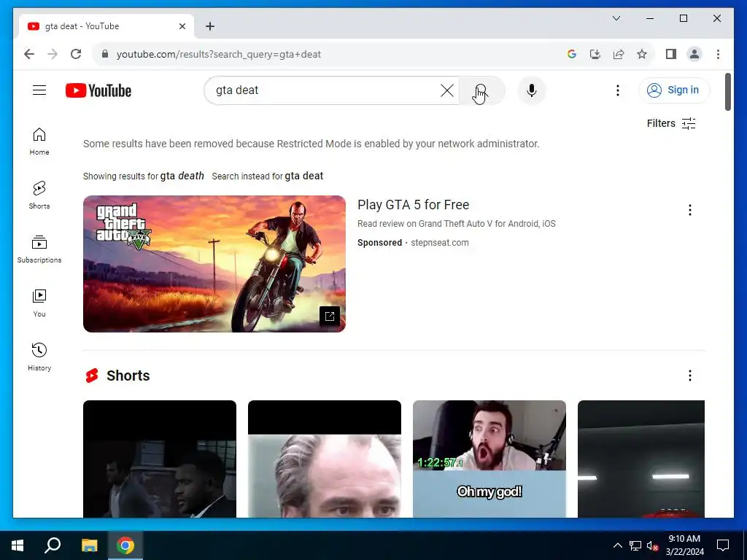Open the Play GTA 5 for Free ad title
Image resolution: width=747 pixels, height=560 pixels.
click(x=414, y=205)
